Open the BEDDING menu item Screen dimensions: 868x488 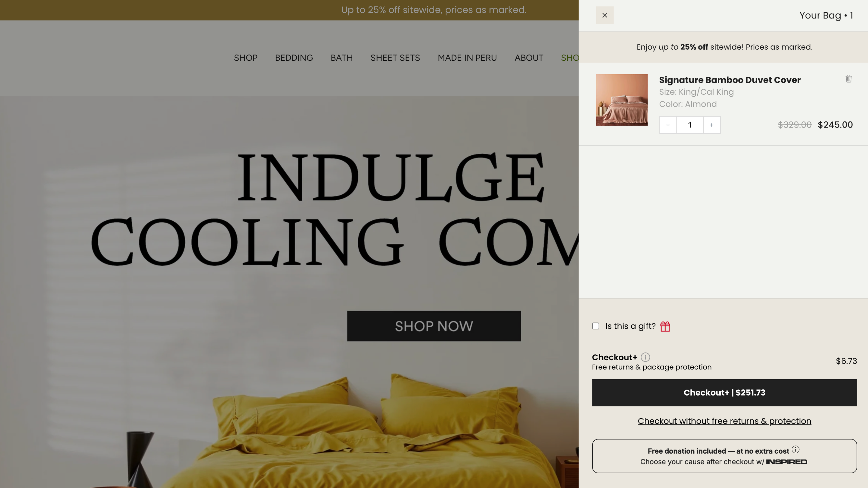[294, 58]
